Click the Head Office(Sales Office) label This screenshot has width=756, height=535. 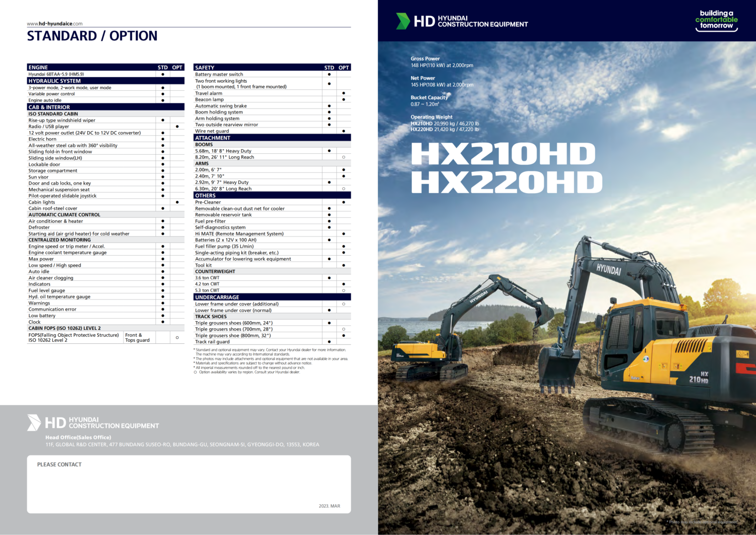[78, 437]
